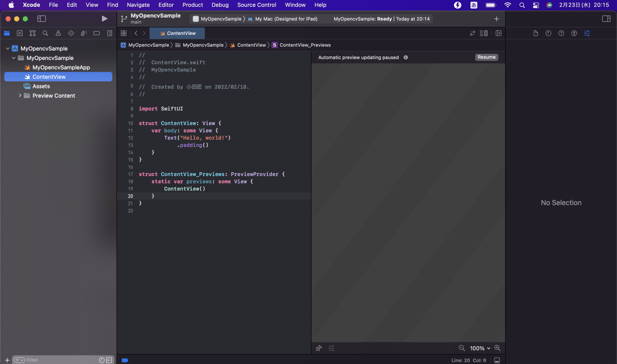Image resolution: width=617 pixels, height=364 pixels.
Task: Open the preview zoom level dropdown
Action: click(479, 348)
